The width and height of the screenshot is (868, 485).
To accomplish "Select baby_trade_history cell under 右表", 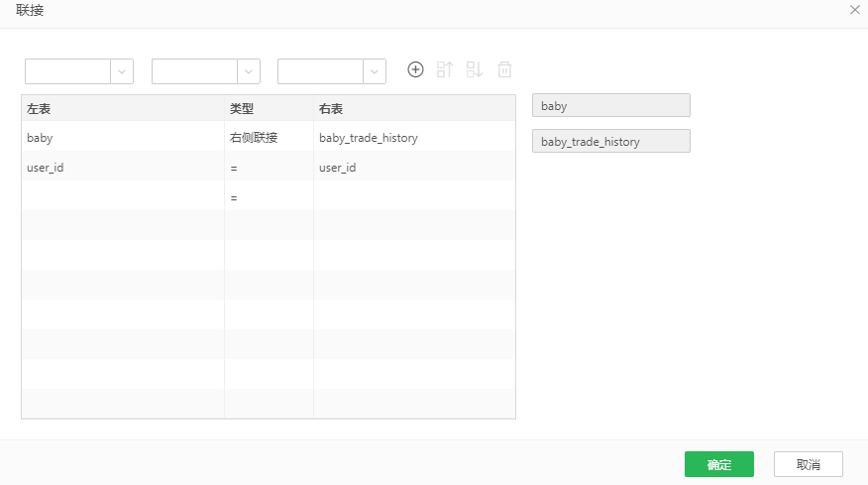I will 369,138.
